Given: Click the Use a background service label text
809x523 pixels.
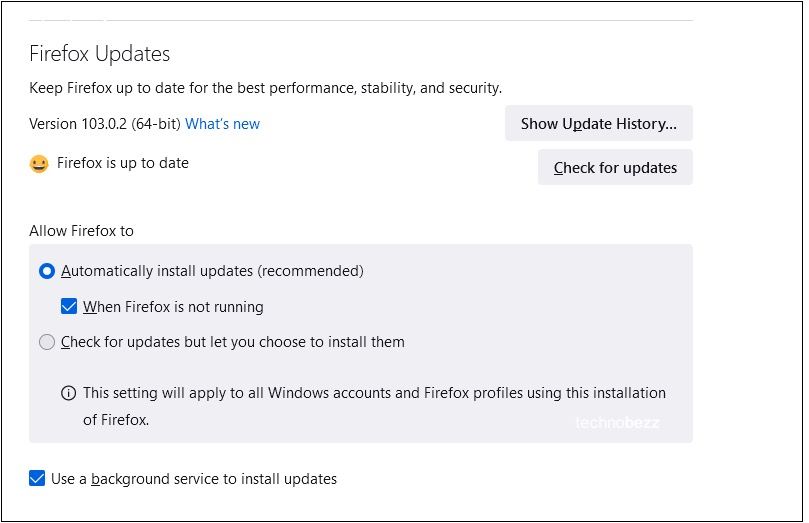Looking at the screenshot, I should point(194,479).
